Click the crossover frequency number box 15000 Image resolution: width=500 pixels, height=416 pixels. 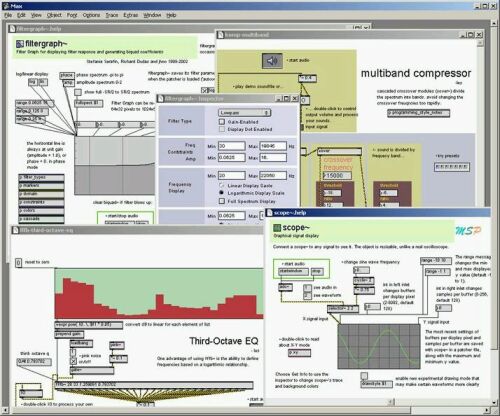pyautogui.click(x=337, y=175)
